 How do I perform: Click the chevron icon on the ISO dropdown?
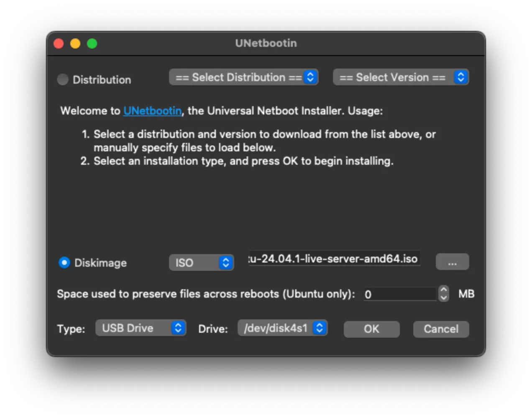click(x=225, y=263)
